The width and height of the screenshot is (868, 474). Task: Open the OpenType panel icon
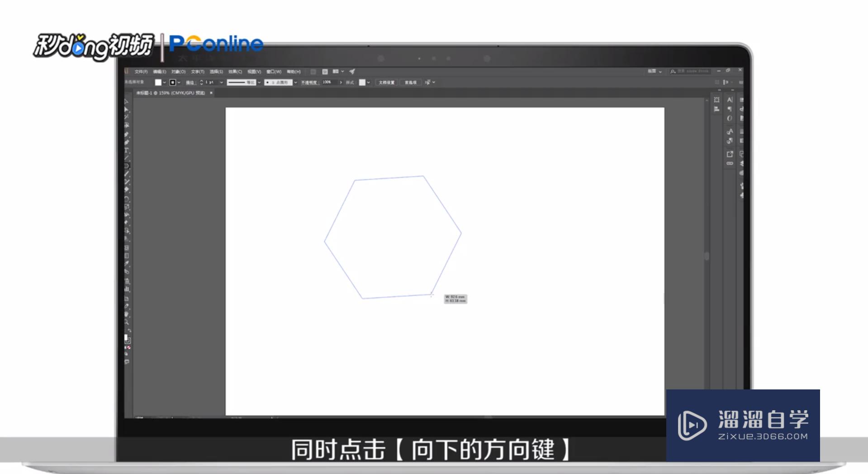730,118
